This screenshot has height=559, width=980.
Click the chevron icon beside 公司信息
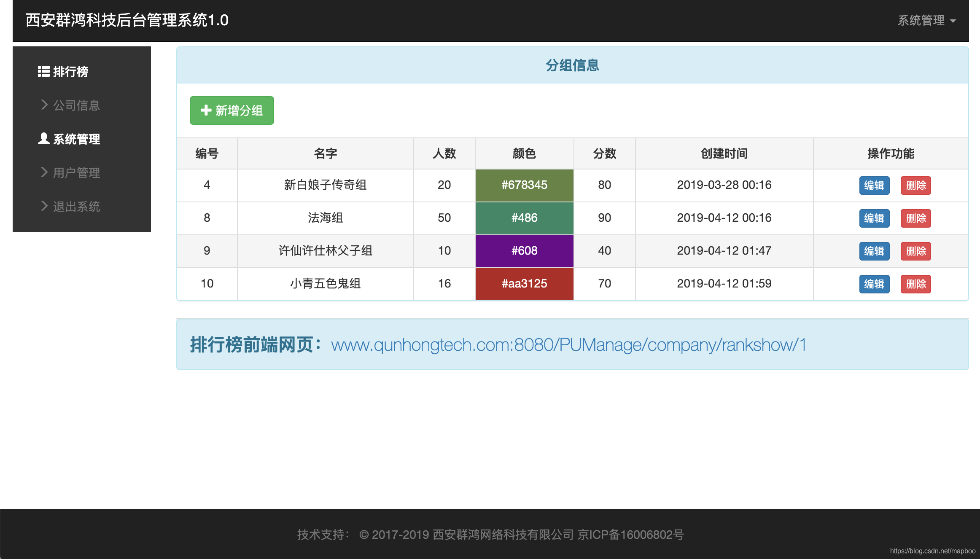[x=44, y=105]
